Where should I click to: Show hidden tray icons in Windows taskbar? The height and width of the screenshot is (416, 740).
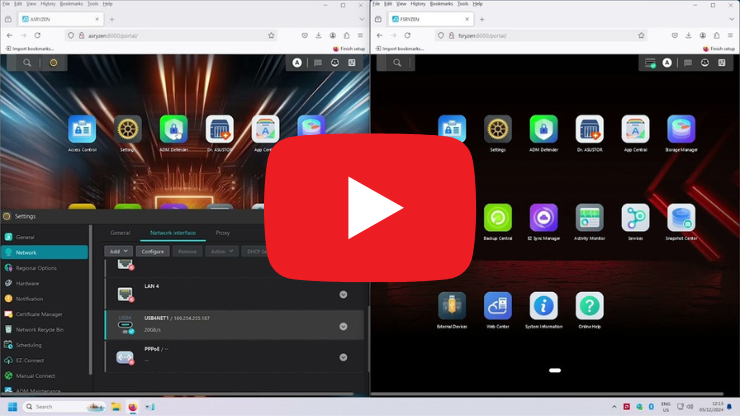pos(614,407)
